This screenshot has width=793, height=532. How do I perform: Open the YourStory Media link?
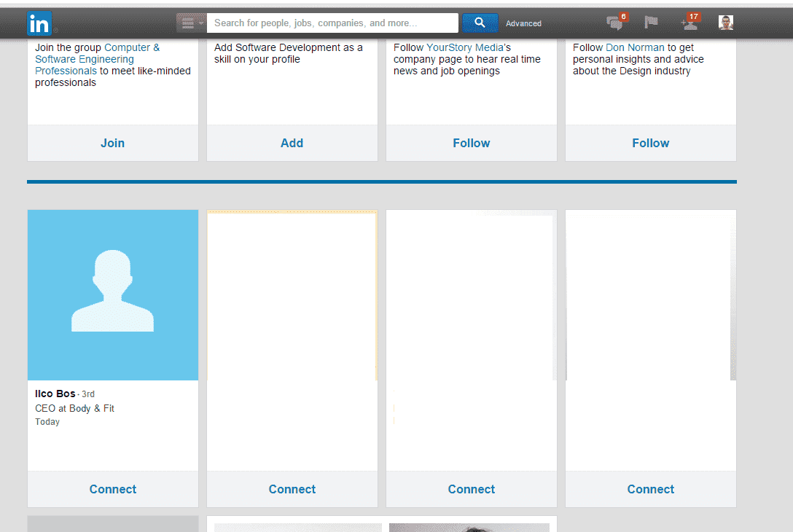pos(465,47)
